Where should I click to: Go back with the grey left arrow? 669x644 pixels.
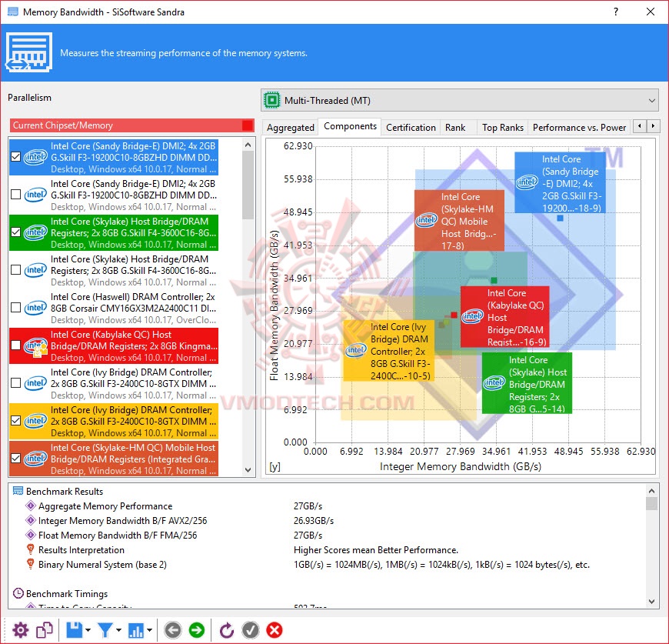[x=173, y=630]
